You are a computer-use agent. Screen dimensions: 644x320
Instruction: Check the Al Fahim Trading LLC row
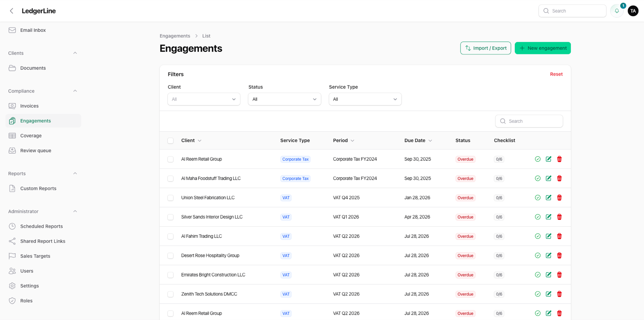pyautogui.click(x=171, y=237)
